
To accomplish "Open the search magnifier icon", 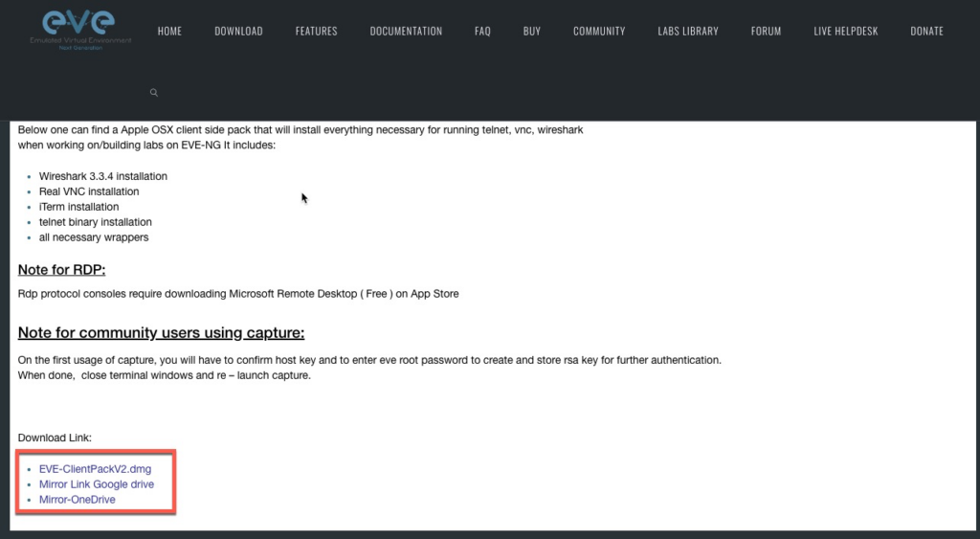I will pyautogui.click(x=154, y=93).
